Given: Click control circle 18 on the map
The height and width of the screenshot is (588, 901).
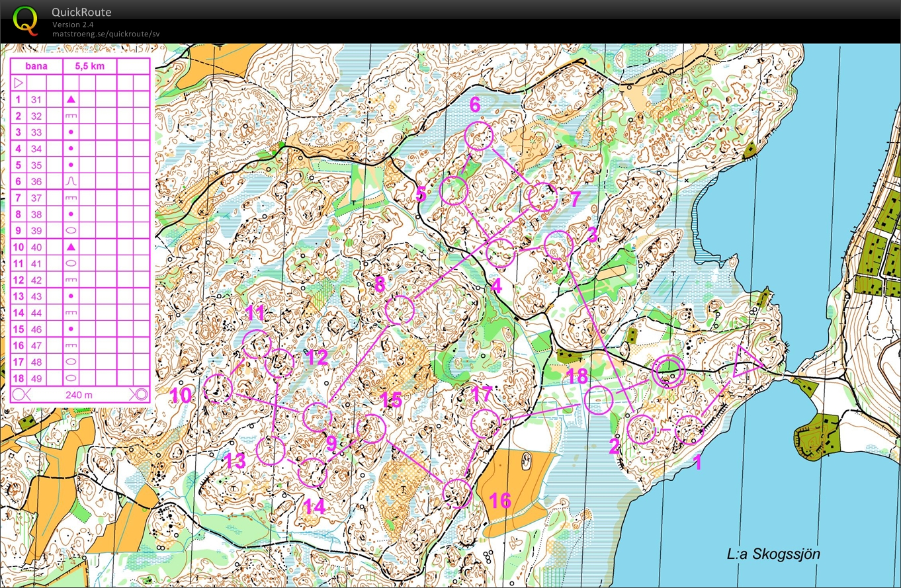Looking at the screenshot, I should pos(598,400).
